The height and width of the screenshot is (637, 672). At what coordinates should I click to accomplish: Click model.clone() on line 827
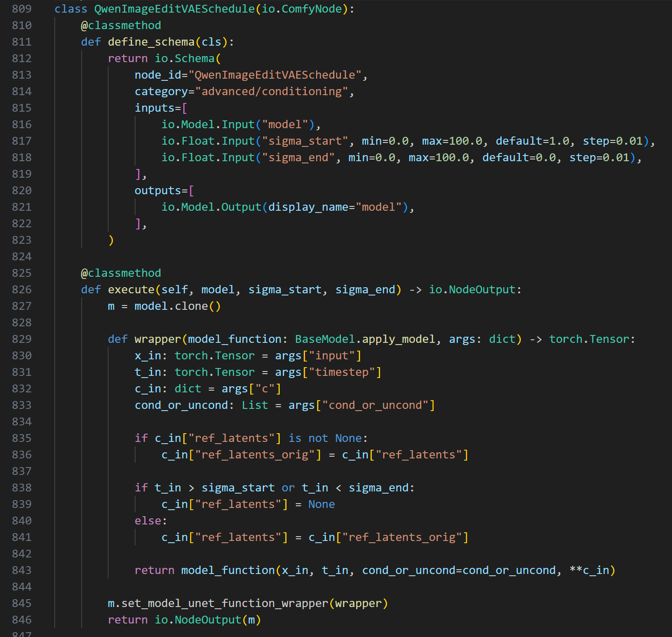[x=178, y=306]
